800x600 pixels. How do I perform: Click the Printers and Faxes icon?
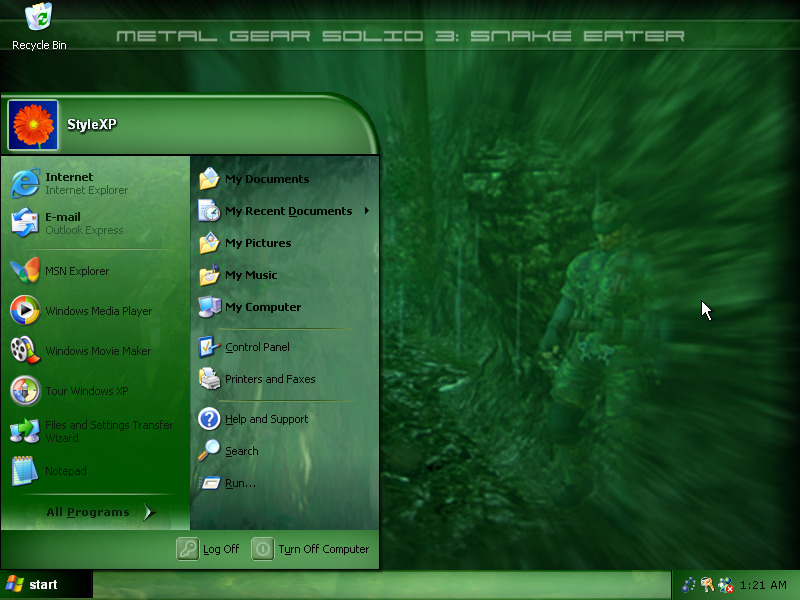click(209, 379)
